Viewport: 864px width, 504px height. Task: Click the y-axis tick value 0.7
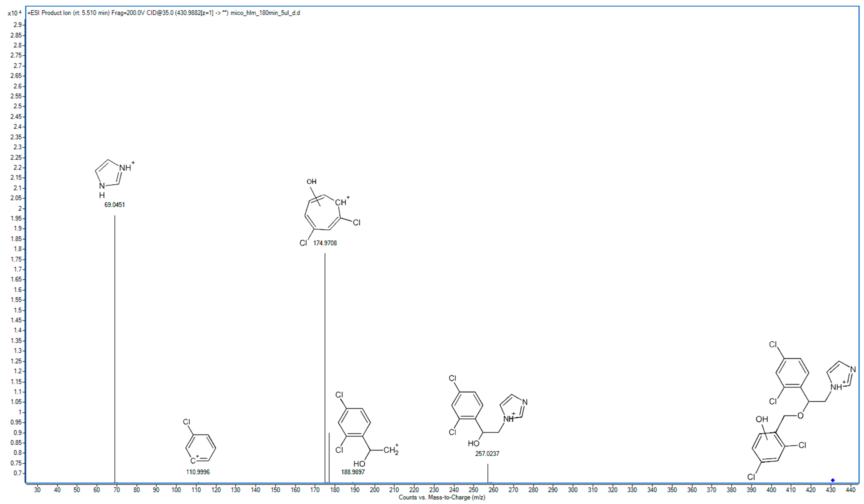(18, 473)
